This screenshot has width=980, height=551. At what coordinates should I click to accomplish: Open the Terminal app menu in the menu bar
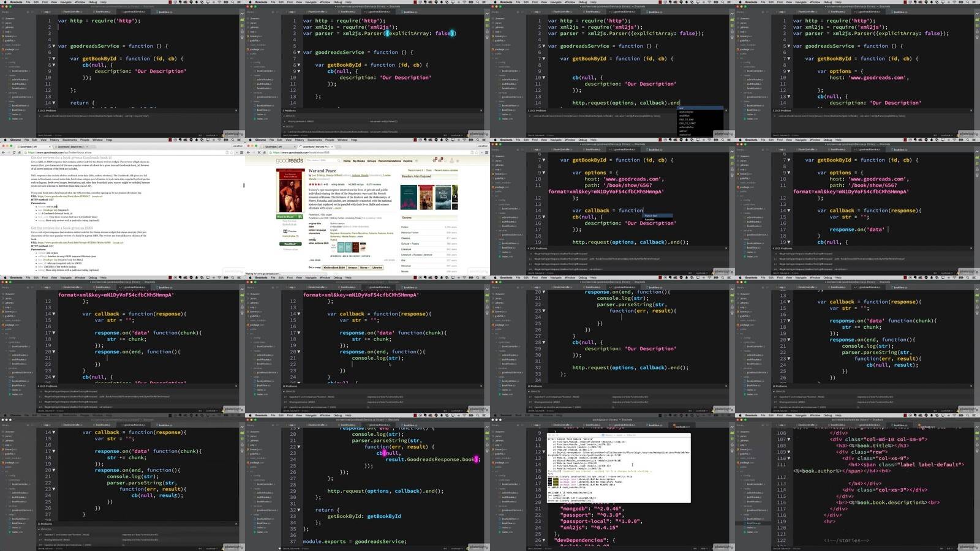506,414
